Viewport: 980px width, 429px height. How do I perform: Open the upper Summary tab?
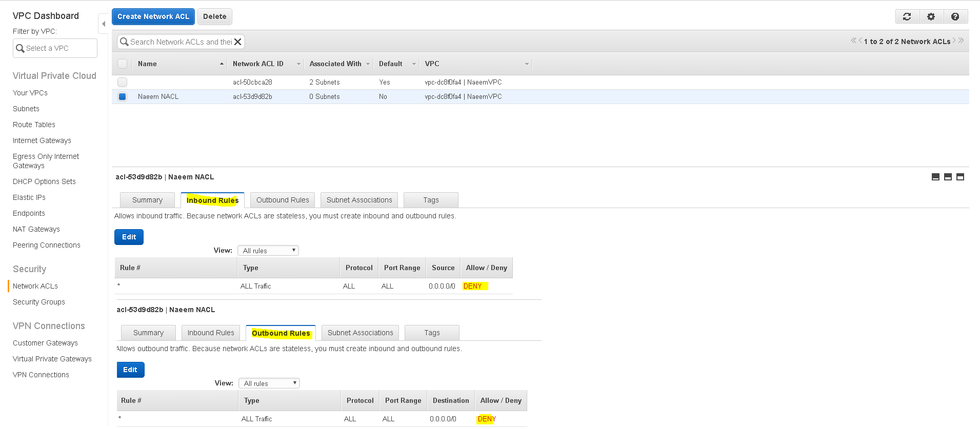click(x=147, y=200)
